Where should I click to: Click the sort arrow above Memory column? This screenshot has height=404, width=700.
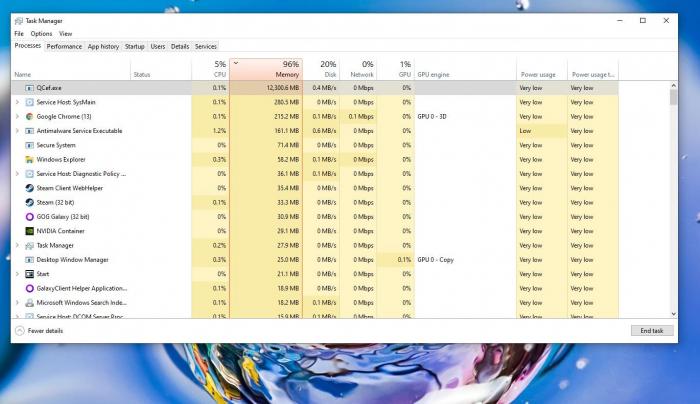pos(236,63)
